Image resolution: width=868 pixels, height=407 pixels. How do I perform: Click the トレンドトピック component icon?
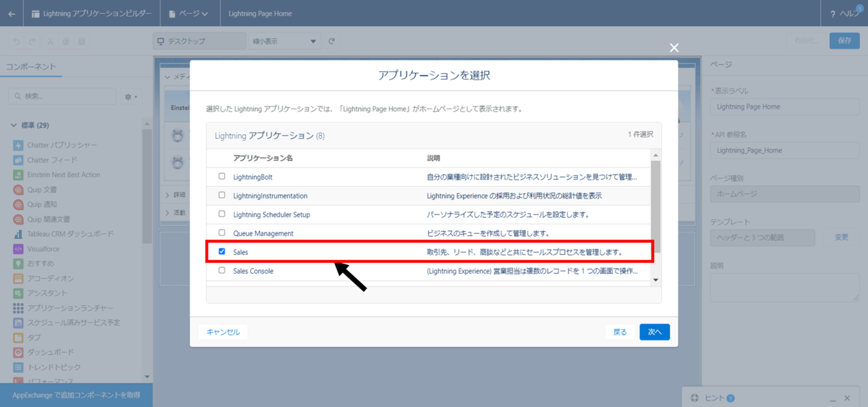(18, 367)
